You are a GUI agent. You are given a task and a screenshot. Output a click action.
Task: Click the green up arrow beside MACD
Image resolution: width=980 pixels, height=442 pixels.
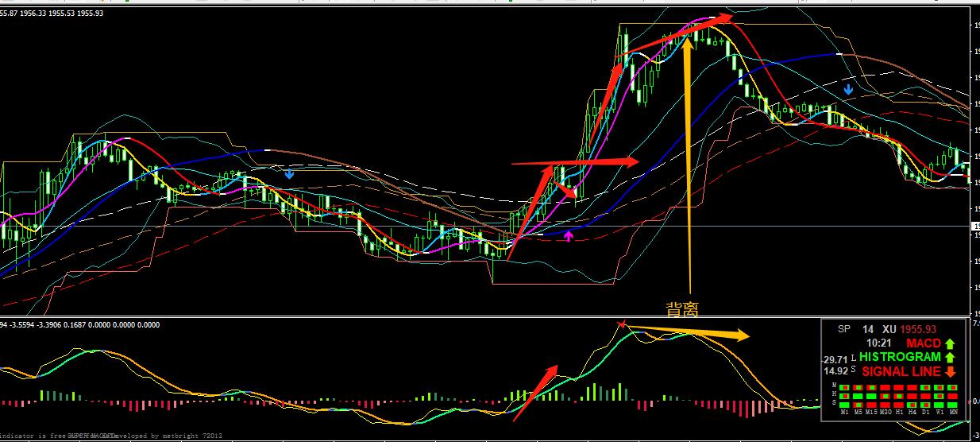(x=951, y=344)
